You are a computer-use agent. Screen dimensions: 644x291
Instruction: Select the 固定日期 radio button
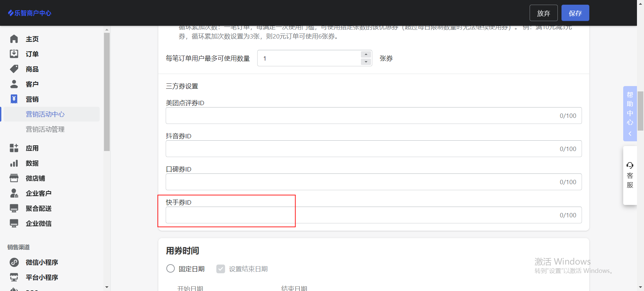pos(170,269)
